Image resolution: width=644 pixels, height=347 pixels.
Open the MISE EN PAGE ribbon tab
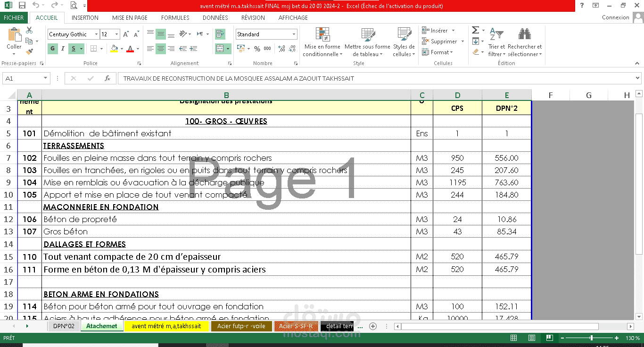tap(130, 18)
